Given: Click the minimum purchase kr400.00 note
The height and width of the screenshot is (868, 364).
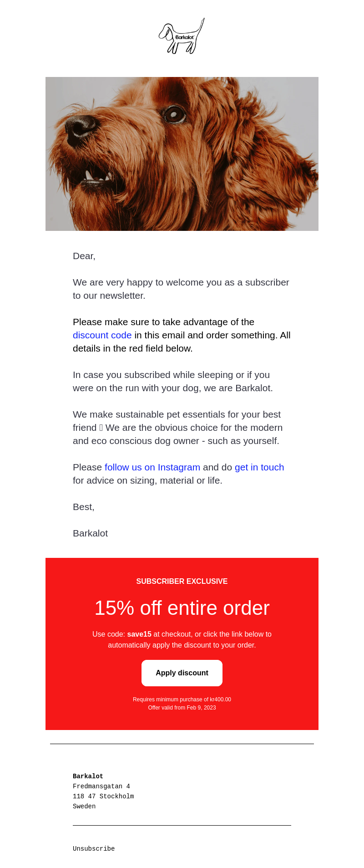Looking at the screenshot, I should click(182, 700).
